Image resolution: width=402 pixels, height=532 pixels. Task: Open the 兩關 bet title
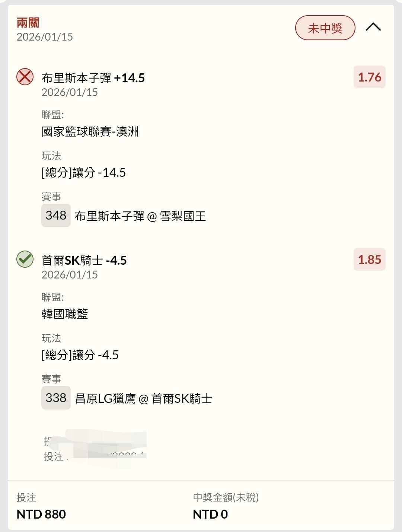click(x=28, y=23)
